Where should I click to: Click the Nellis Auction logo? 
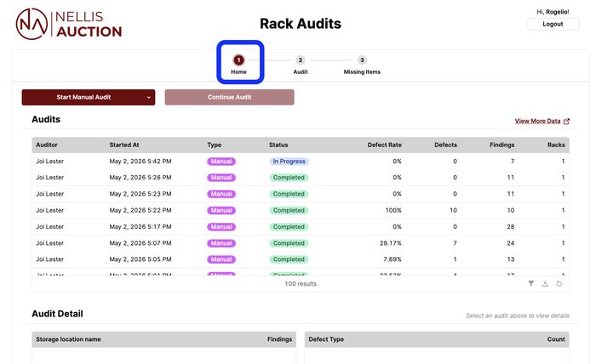click(69, 24)
